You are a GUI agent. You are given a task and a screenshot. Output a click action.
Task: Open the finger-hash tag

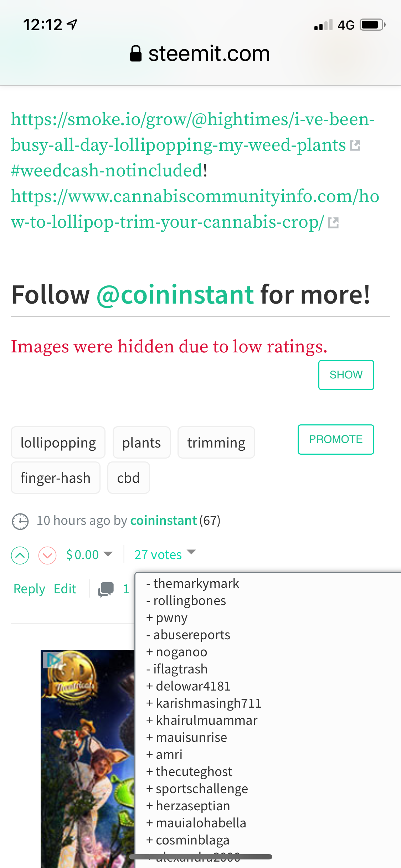click(56, 478)
